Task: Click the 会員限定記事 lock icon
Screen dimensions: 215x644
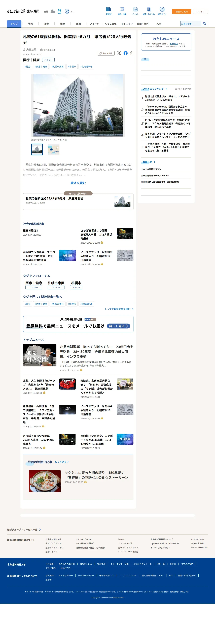Action: tap(41, 50)
